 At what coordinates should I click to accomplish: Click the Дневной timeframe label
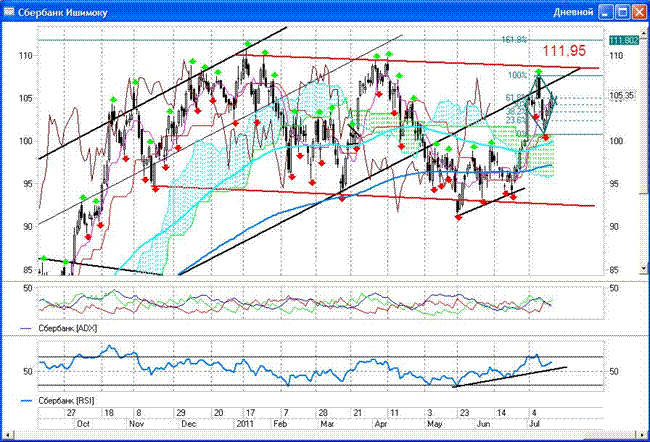tap(573, 12)
